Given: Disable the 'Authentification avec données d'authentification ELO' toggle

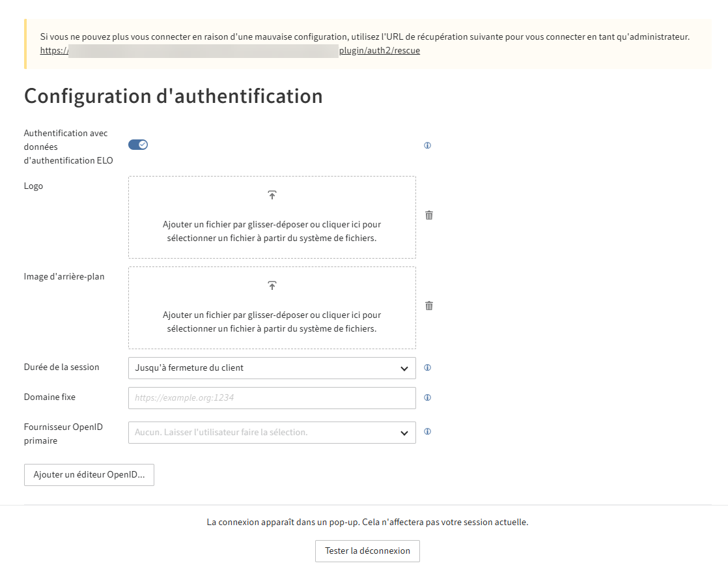Looking at the screenshot, I should point(138,144).
